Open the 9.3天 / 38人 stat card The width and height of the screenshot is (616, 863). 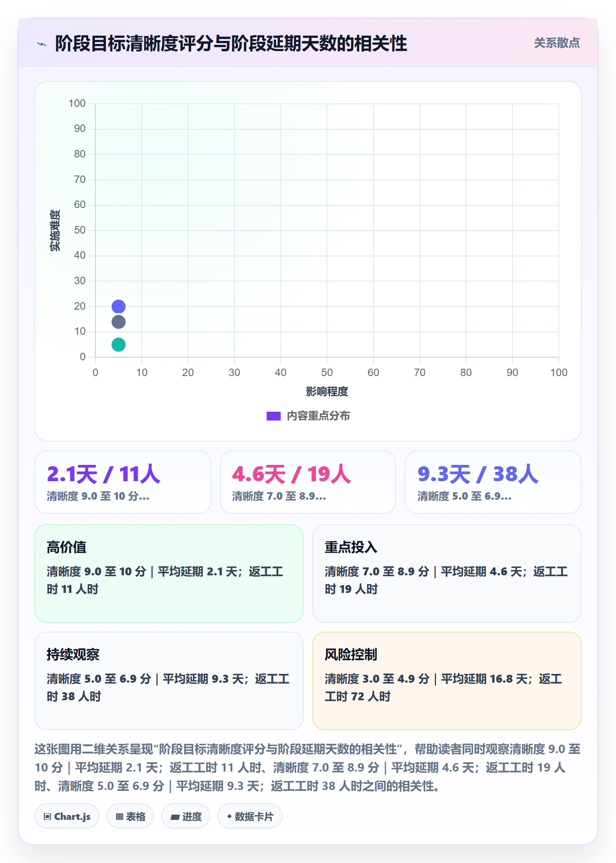click(493, 482)
